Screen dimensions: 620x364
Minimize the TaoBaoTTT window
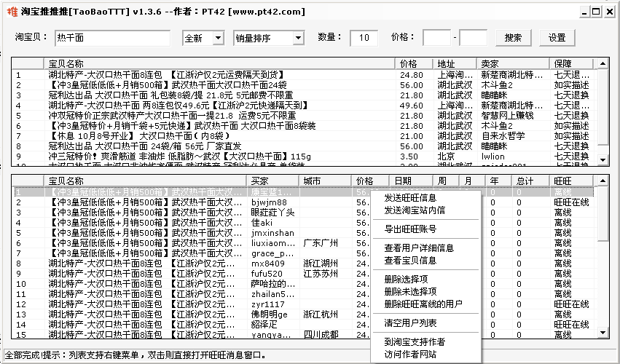(585, 12)
